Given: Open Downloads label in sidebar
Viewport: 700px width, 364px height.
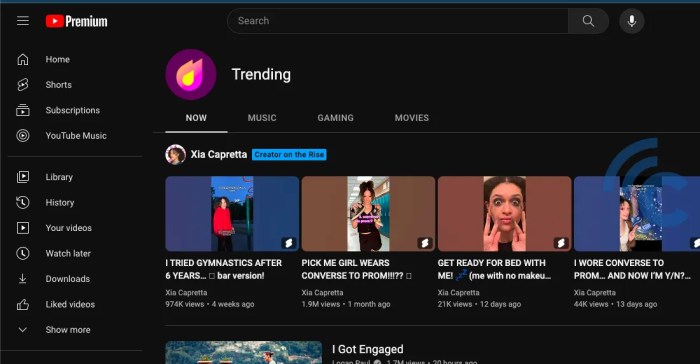Looking at the screenshot, I should [67, 279].
